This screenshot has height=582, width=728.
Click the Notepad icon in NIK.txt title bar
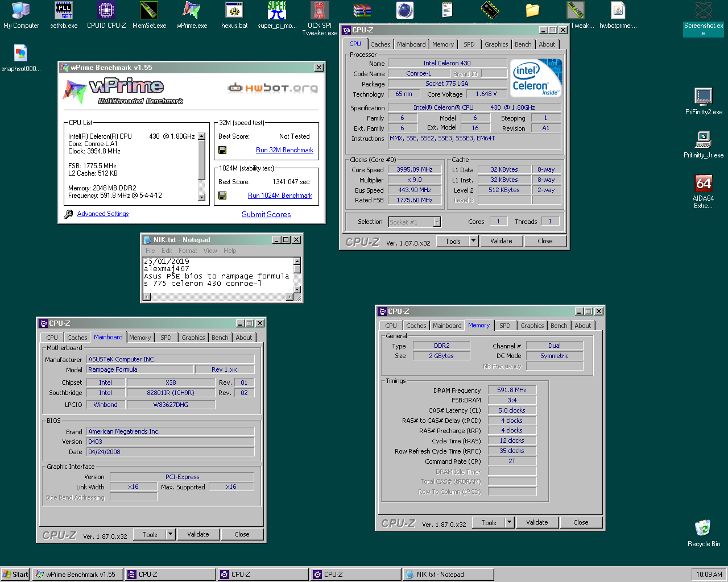coord(147,240)
